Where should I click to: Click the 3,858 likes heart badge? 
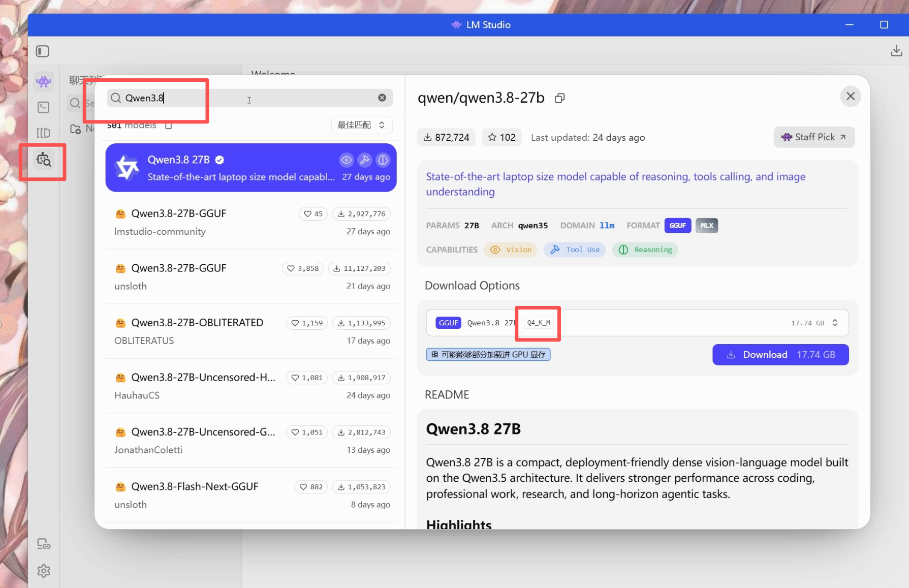pos(303,268)
